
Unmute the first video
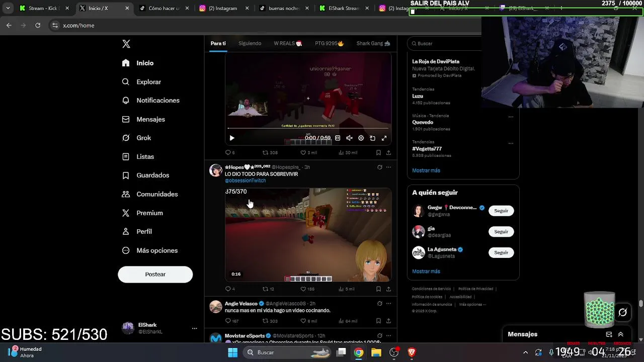point(349,138)
